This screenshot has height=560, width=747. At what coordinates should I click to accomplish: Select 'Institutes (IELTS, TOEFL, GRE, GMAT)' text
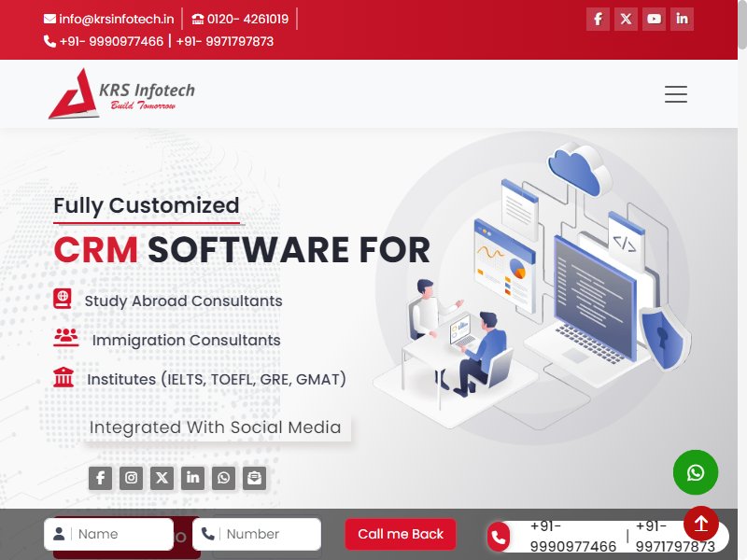(217, 379)
